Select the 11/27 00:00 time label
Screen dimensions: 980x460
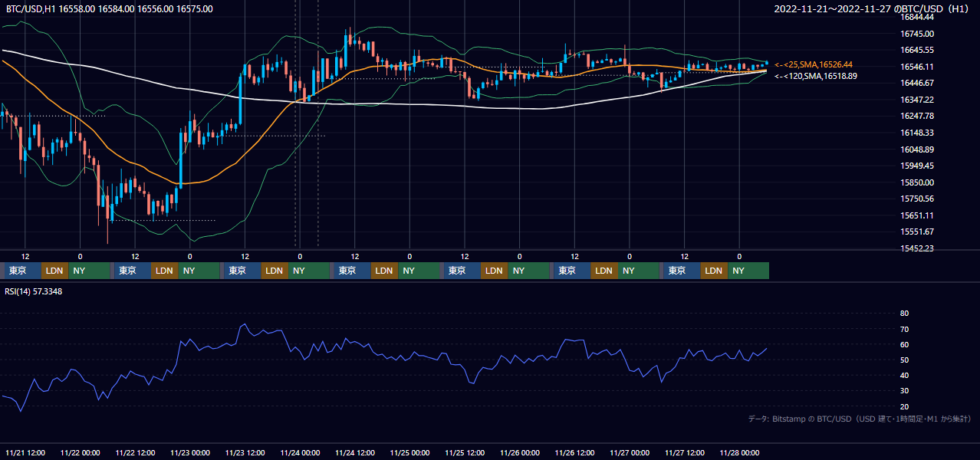coord(630,452)
